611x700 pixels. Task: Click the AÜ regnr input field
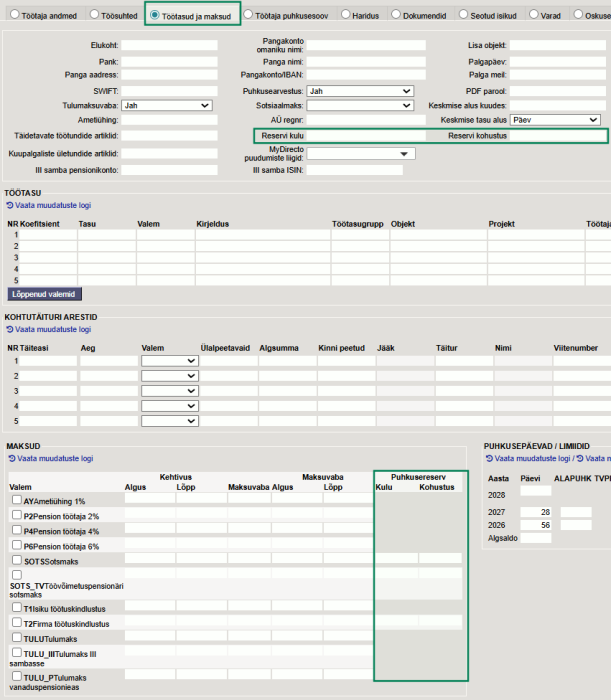pyautogui.click(x=366, y=120)
